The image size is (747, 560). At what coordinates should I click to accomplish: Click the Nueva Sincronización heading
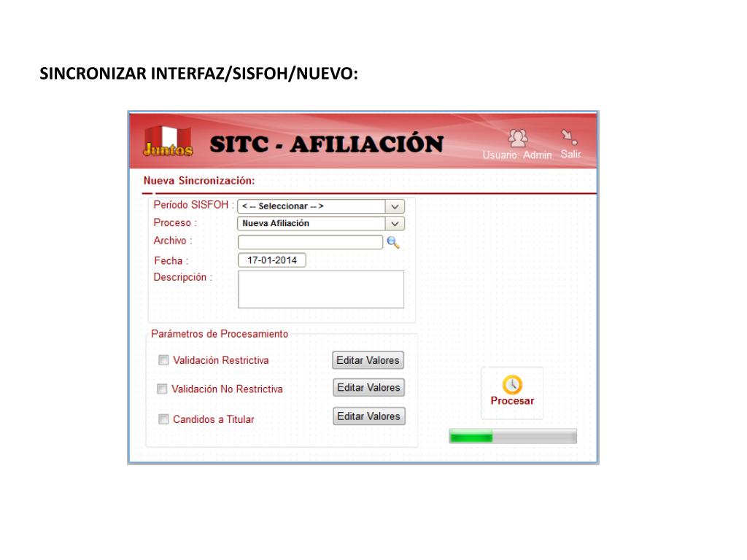(199, 181)
